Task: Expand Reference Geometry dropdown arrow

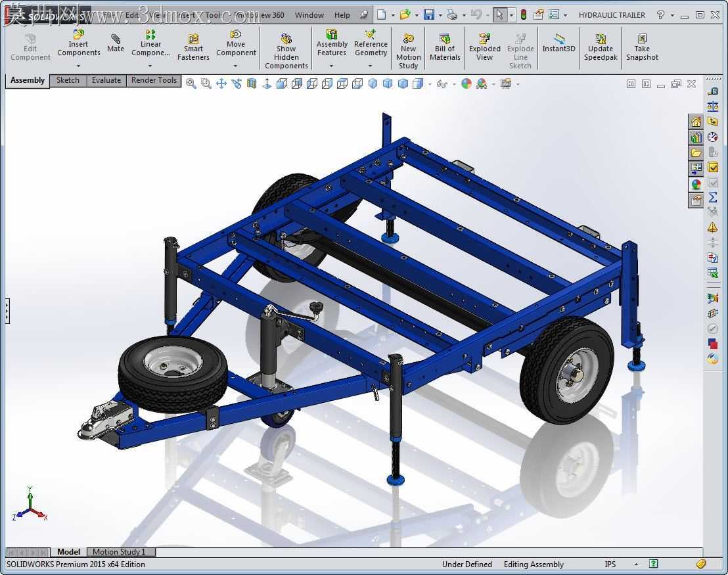Action: [370, 66]
